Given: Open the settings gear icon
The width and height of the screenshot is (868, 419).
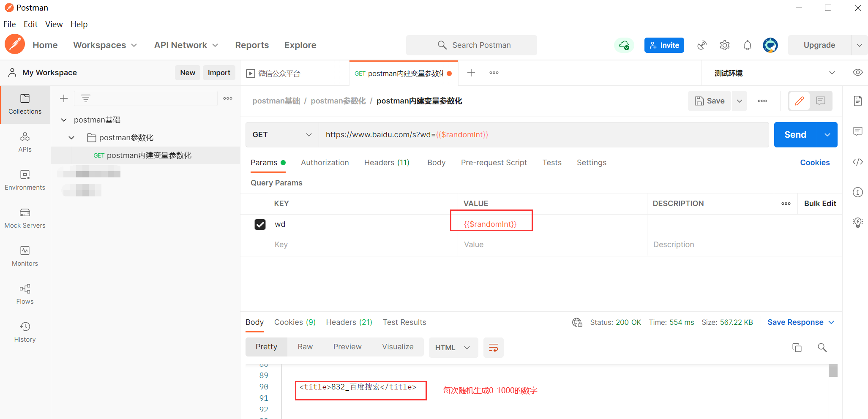Looking at the screenshot, I should tap(725, 45).
